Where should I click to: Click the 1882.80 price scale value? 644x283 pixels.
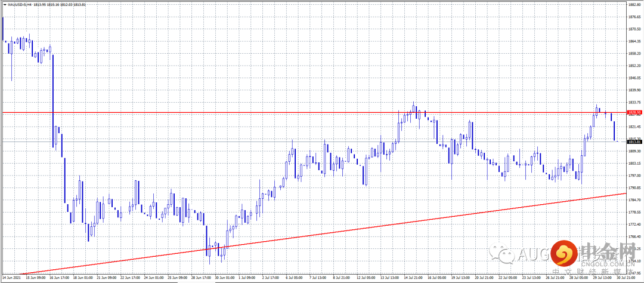point(635,5)
